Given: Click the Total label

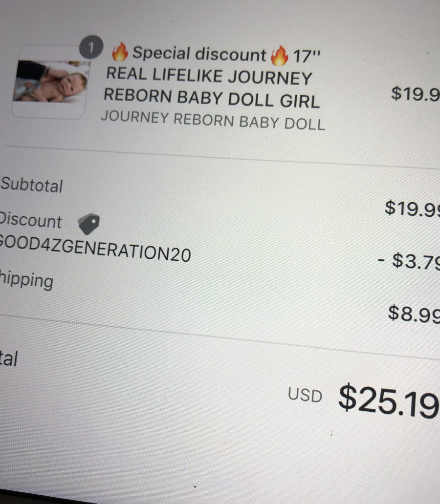Looking at the screenshot, I should tap(9, 358).
